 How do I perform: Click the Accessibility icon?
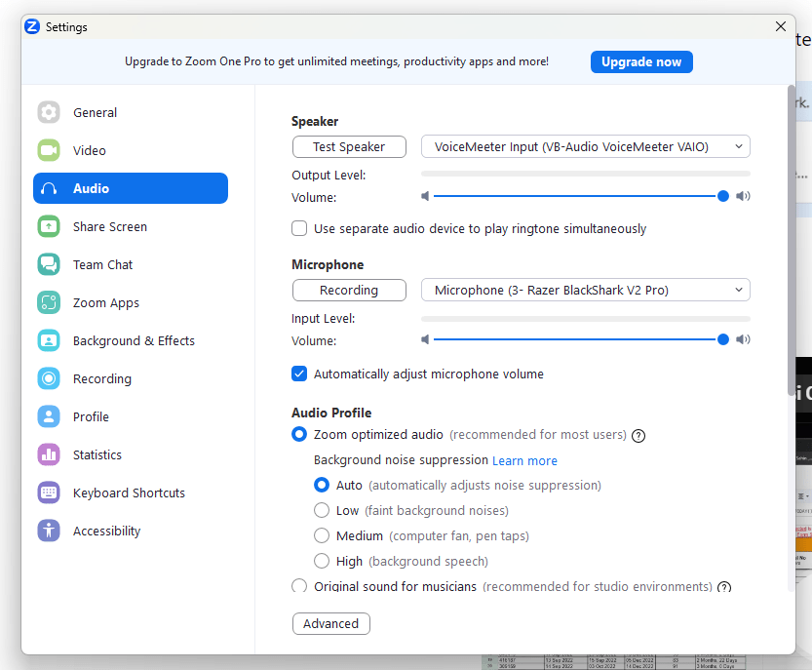tap(49, 531)
